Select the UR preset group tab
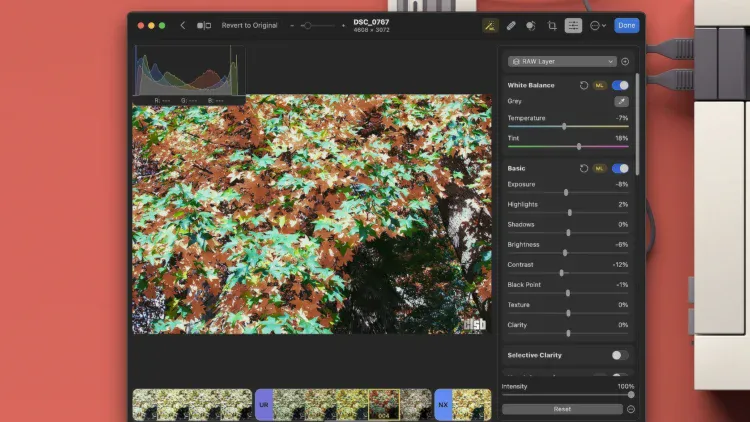The width and height of the screenshot is (750, 422). pyautogui.click(x=264, y=405)
